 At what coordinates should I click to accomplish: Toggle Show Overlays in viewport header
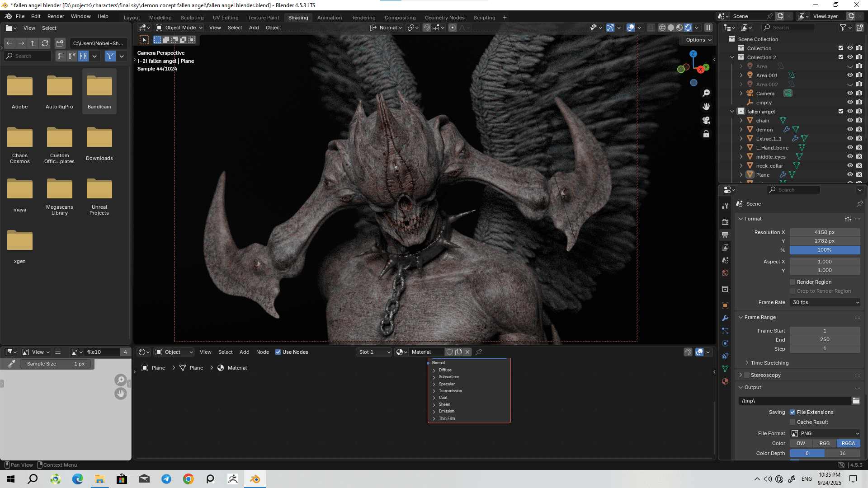pyautogui.click(x=631, y=28)
